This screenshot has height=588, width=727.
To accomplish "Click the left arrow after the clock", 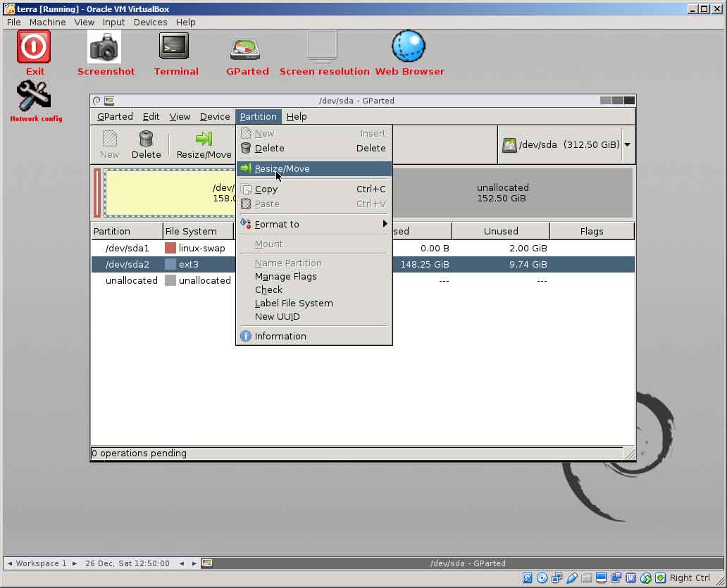I will tap(181, 563).
